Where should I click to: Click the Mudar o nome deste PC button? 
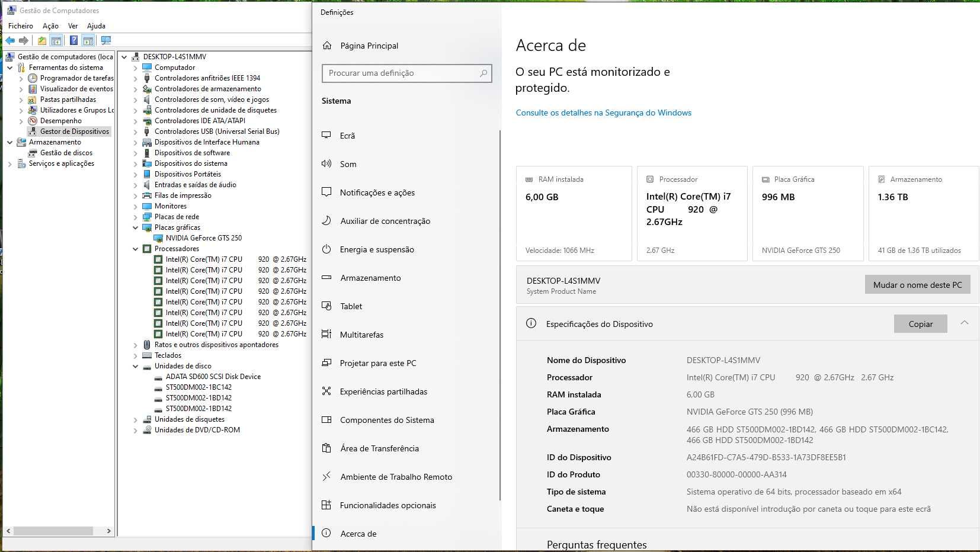[917, 285]
